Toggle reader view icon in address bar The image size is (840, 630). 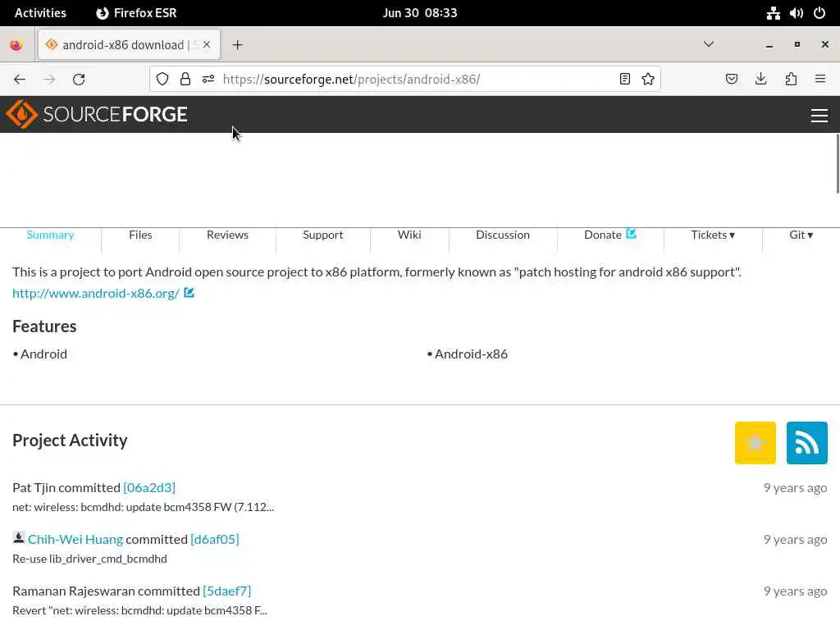pyautogui.click(x=624, y=80)
